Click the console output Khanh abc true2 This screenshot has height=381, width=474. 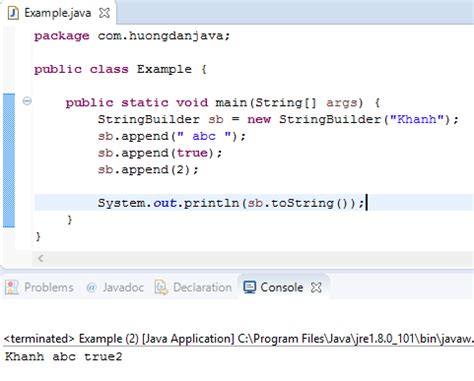coord(64,357)
